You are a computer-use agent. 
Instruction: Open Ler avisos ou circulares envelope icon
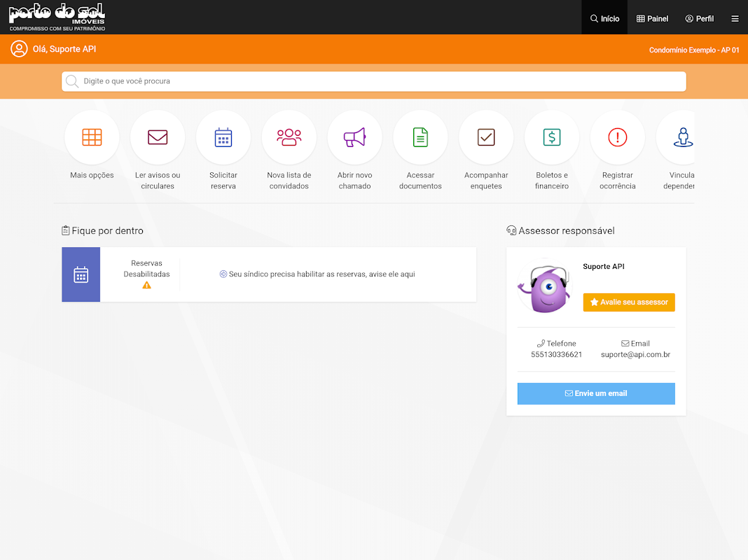pos(158,137)
